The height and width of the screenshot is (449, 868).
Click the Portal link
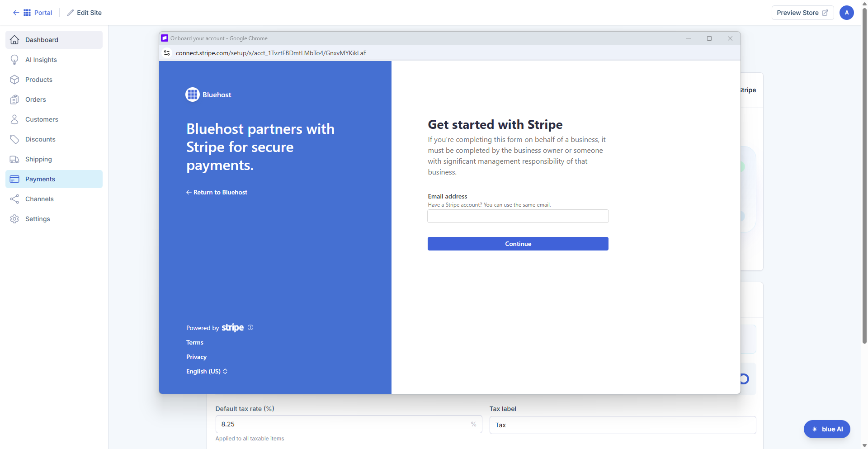click(x=43, y=13)
